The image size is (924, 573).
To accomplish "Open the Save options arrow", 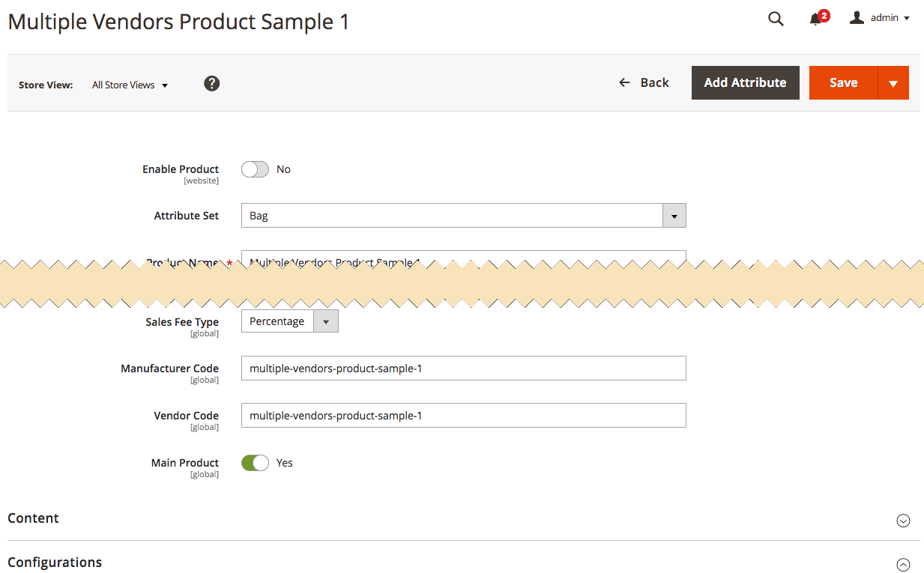I will click(x=893, y=83).
